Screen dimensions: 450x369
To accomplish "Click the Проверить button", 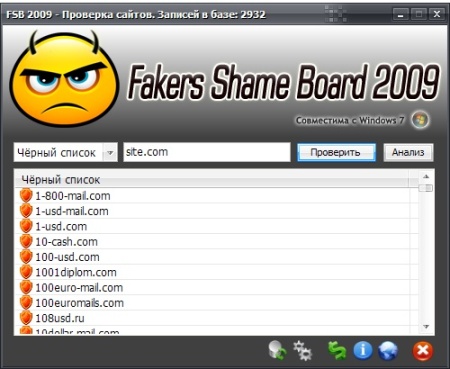I will tap(336, 153).
